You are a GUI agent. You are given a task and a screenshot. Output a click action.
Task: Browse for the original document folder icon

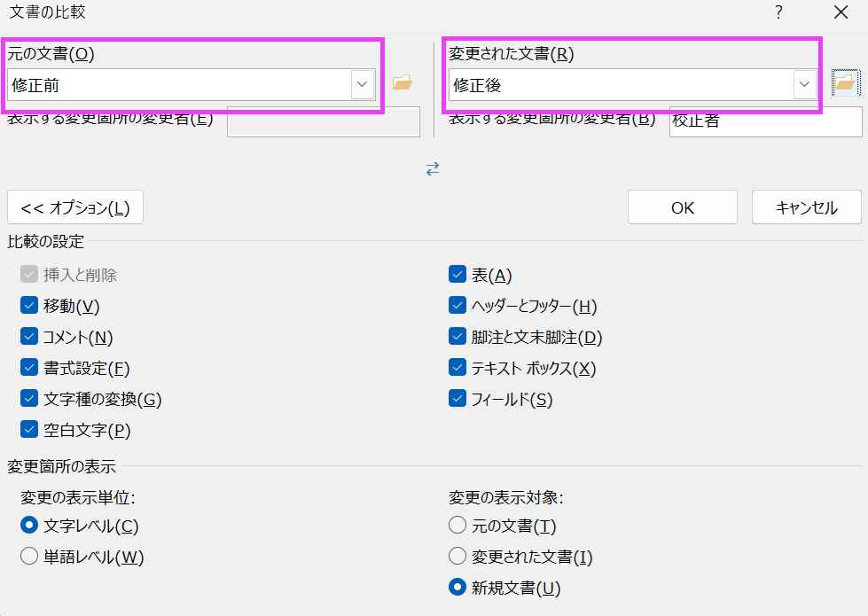(403, 83)
